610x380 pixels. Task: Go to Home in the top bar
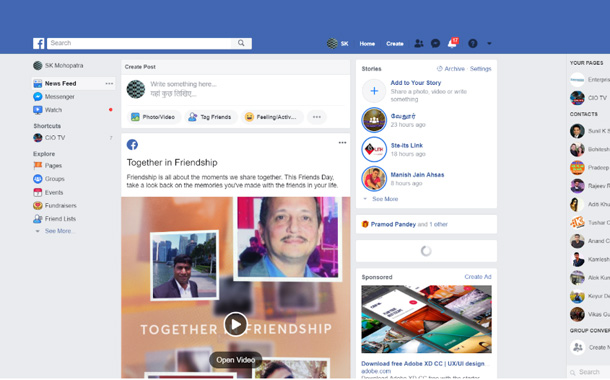[367, 44]
